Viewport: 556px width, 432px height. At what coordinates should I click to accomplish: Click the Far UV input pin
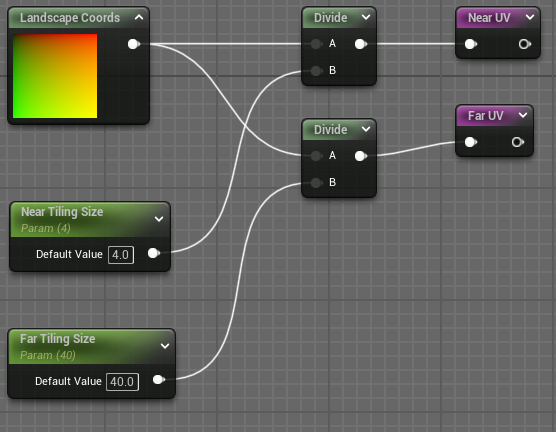470,142
